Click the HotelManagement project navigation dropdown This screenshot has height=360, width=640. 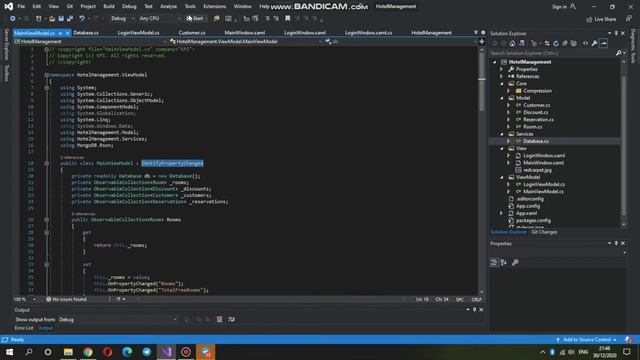coord(90,42)
